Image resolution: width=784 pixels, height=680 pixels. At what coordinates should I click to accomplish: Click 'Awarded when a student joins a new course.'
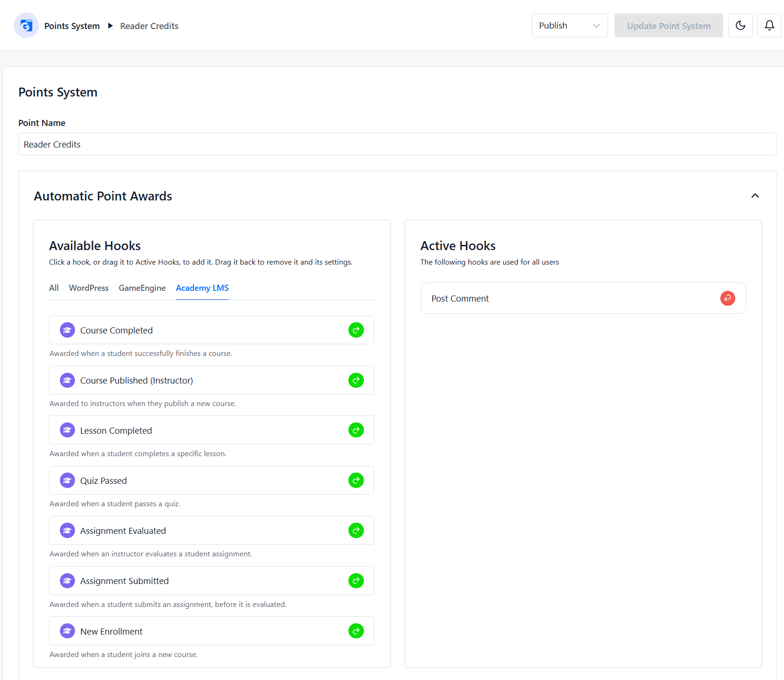123,655
